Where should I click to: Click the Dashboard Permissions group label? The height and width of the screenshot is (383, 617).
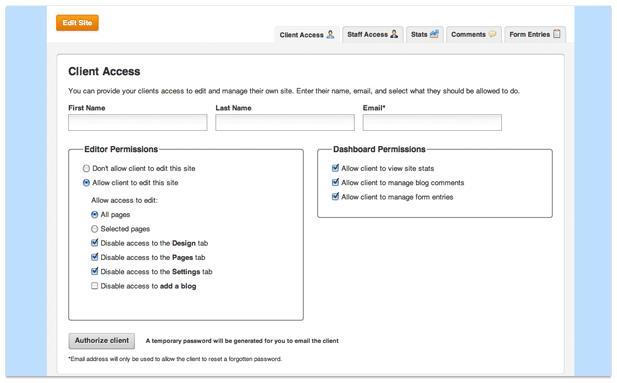[x=379, y=149]
